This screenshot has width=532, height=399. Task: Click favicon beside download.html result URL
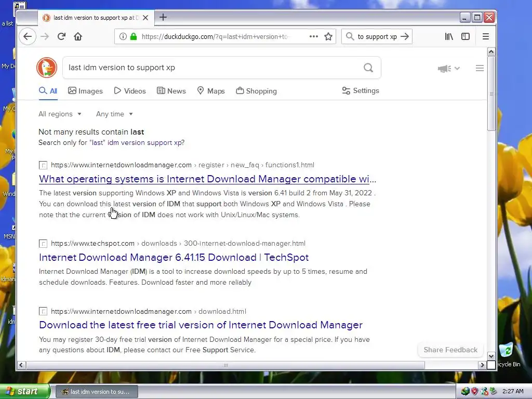[x=43, y=312]
